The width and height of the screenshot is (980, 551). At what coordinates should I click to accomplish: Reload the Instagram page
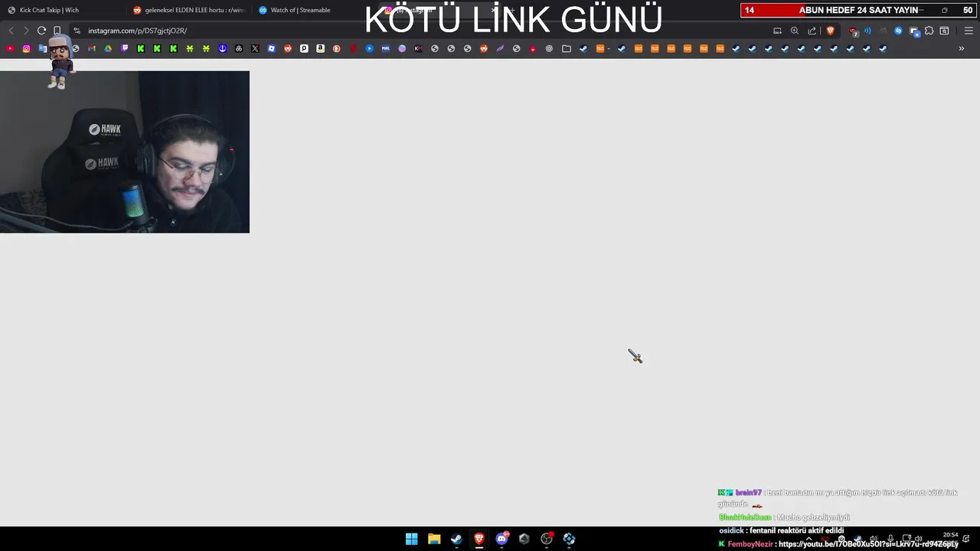point(41,31)
